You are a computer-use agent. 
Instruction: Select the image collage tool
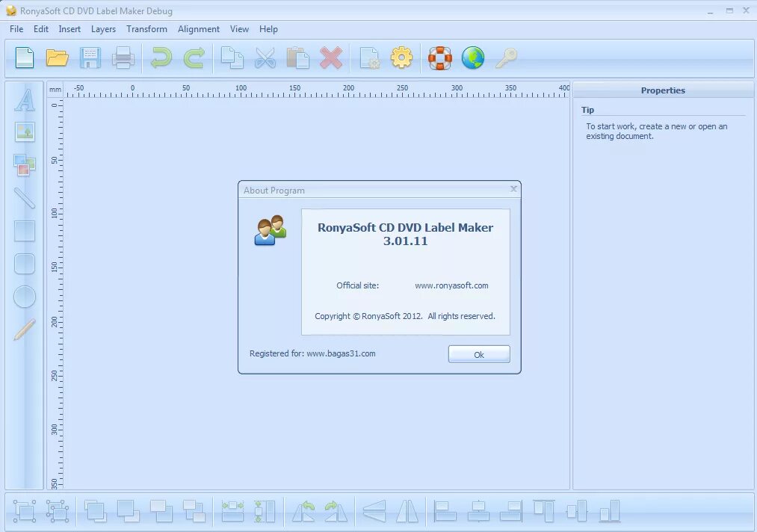click(25, 164)
